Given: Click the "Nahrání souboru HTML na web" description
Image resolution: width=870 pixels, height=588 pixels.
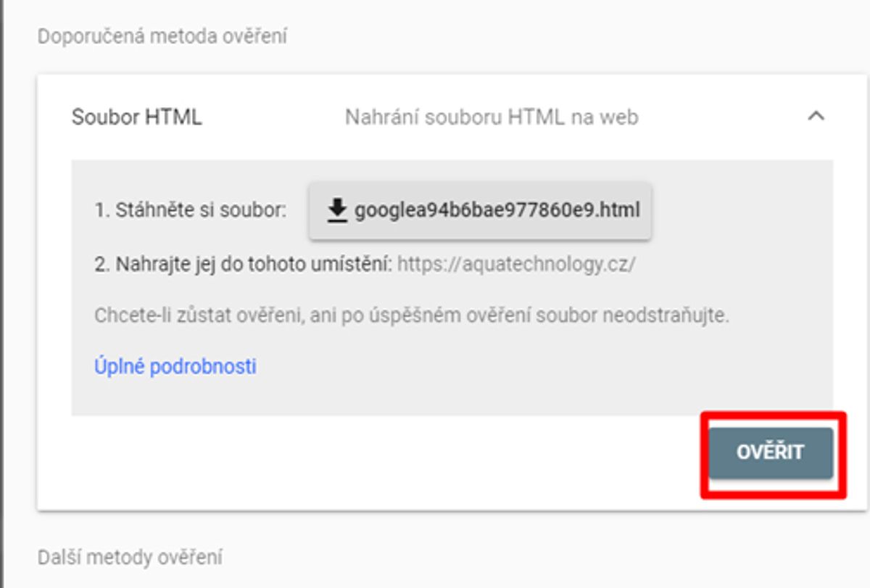Looking at the screenshot, I should (492, 117).
